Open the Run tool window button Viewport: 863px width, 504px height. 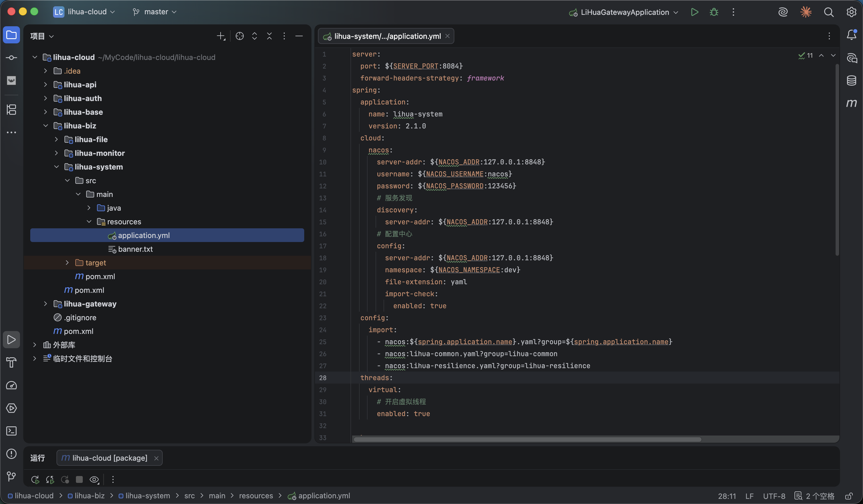pos(11,340)
